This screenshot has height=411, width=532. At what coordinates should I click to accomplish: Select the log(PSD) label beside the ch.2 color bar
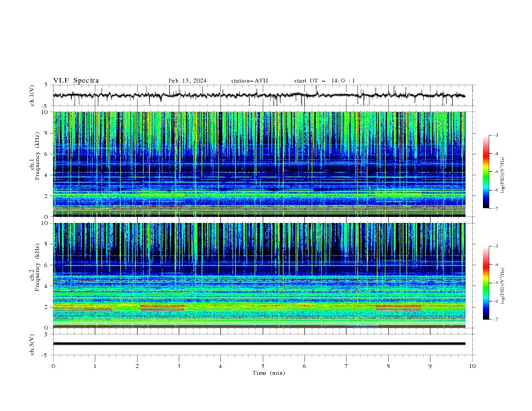pos(504,286)
